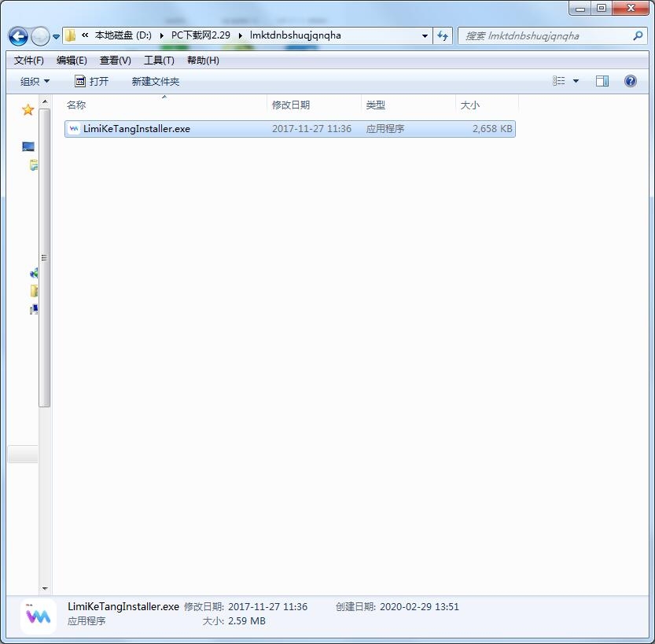Minimize the Explorer window
Viewport: 655px width, 644px height.
pyautogui.click(x=580, y=9)
